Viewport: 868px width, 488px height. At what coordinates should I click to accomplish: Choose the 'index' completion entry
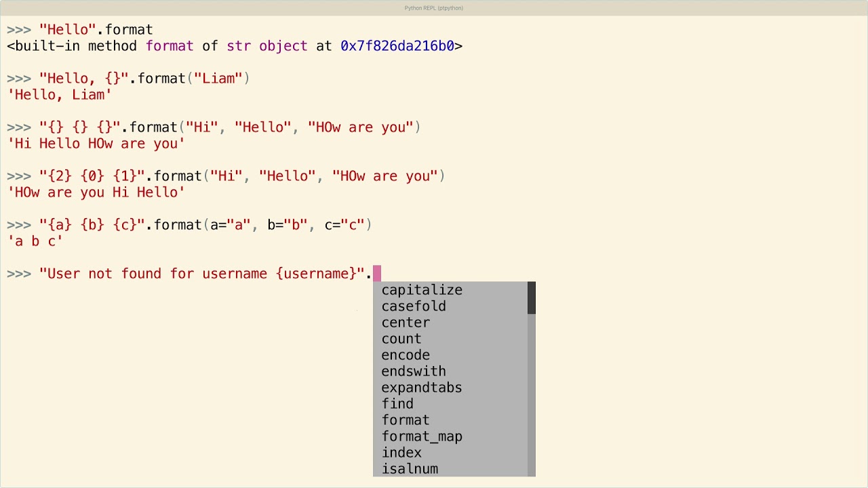[x=401, y=453]
